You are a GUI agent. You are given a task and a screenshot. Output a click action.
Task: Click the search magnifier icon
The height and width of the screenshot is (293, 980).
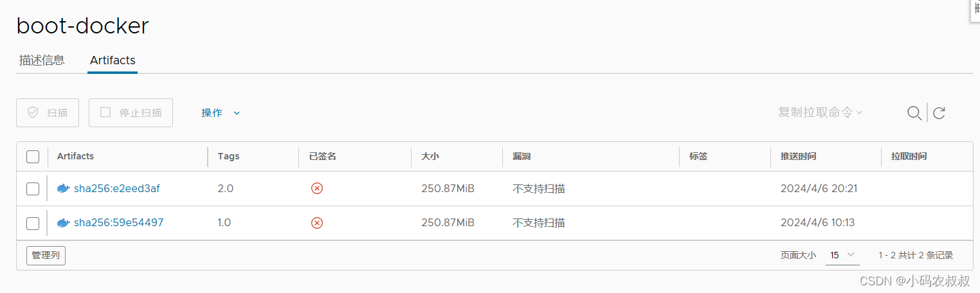[914, 113]
